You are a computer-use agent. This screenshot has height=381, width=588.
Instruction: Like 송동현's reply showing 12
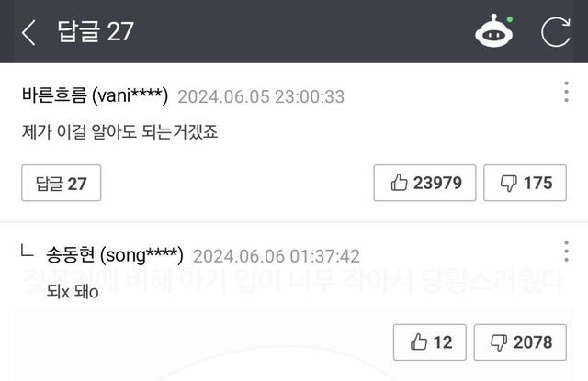(x=430, y=342)
